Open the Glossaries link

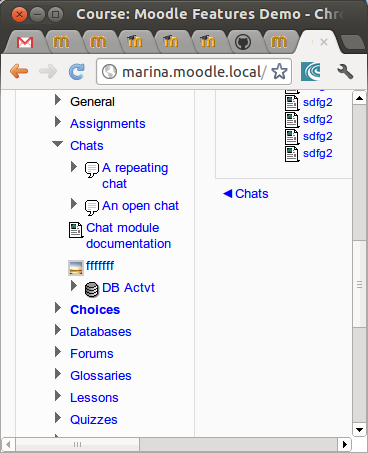[101, 376]
